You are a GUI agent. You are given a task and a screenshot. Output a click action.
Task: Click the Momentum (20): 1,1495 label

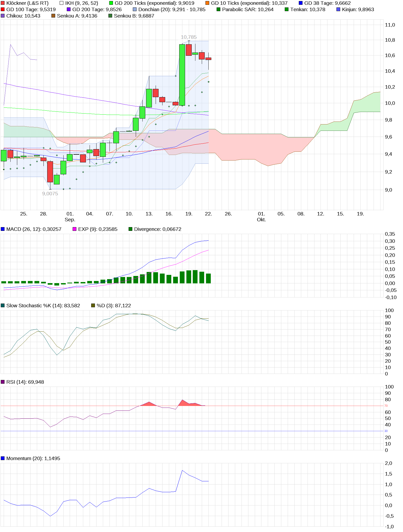33,458
